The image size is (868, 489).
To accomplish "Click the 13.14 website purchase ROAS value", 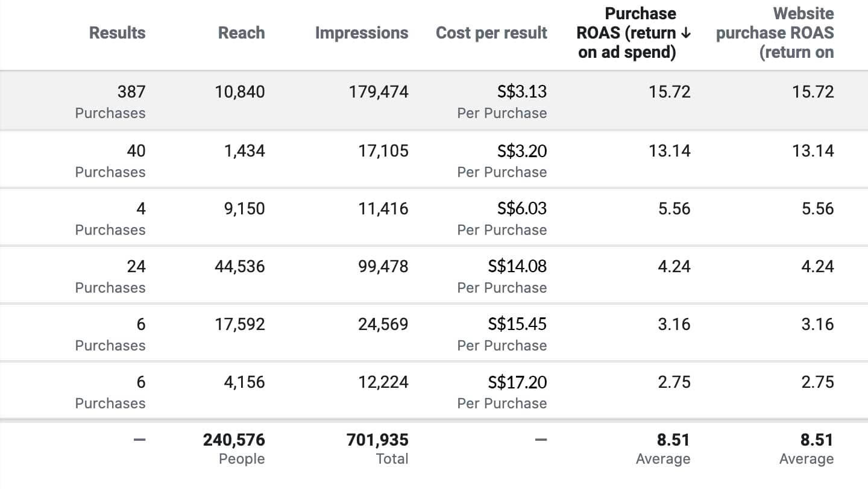I will coord(813,151).
